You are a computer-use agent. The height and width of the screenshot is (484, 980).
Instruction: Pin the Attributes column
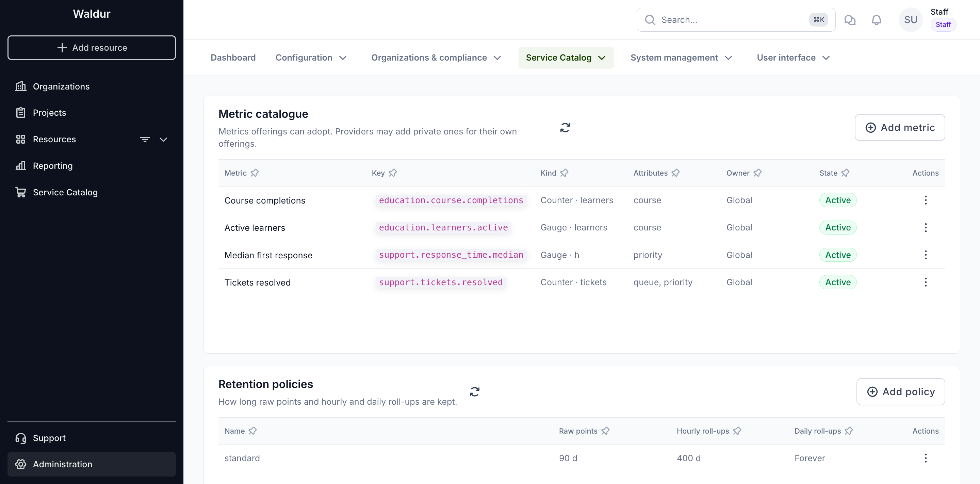675,173
